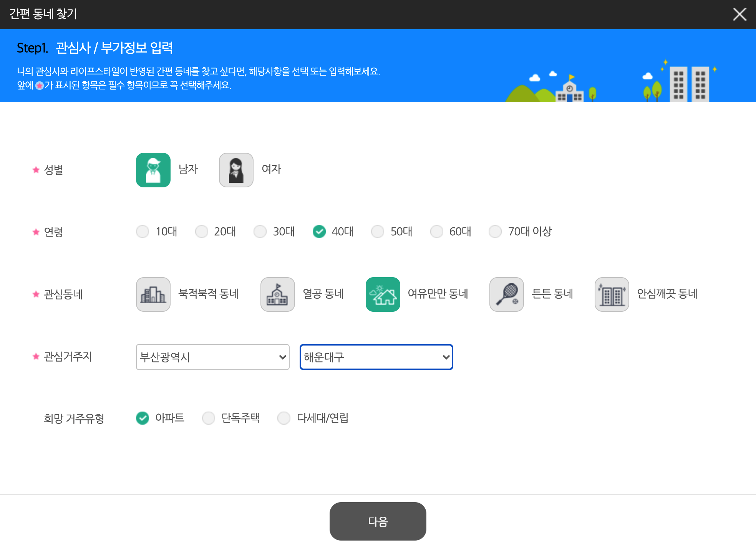Click the 튼튼 동네 label

pos(552,294)
